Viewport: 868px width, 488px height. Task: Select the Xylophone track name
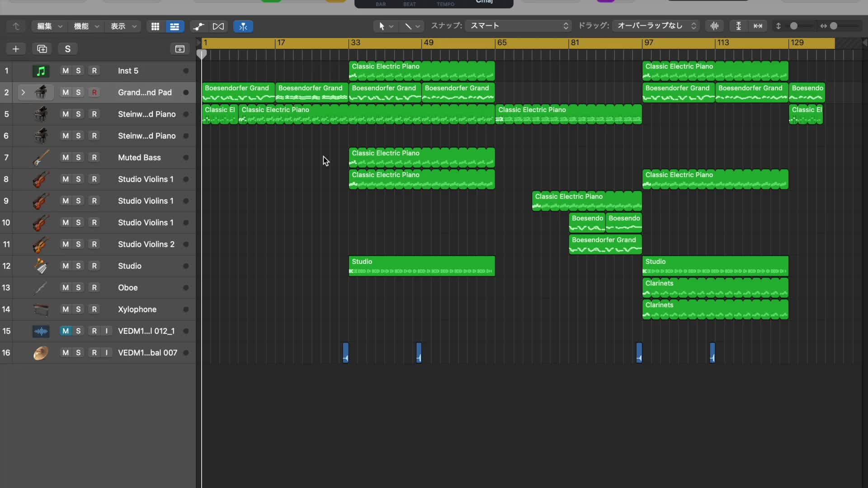coord(137,310)
